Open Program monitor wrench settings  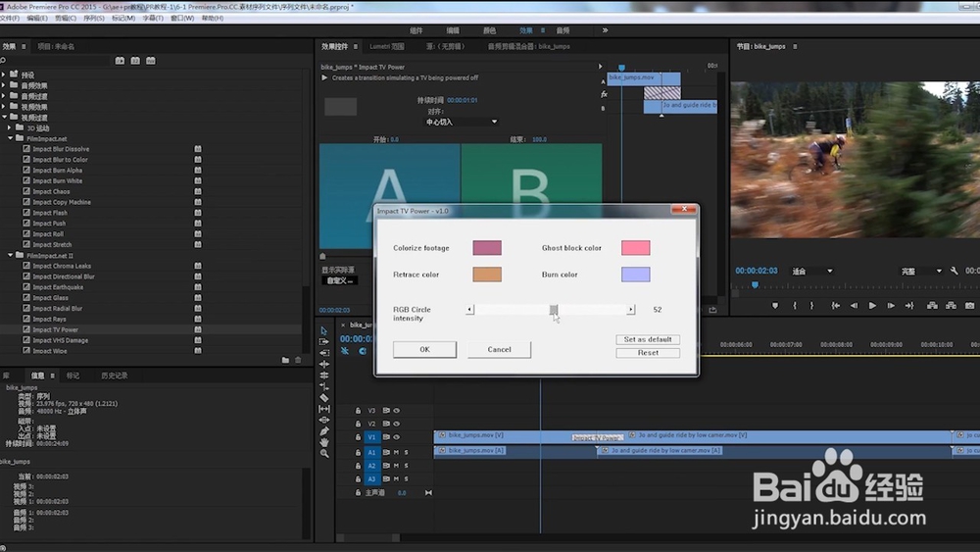954,271
